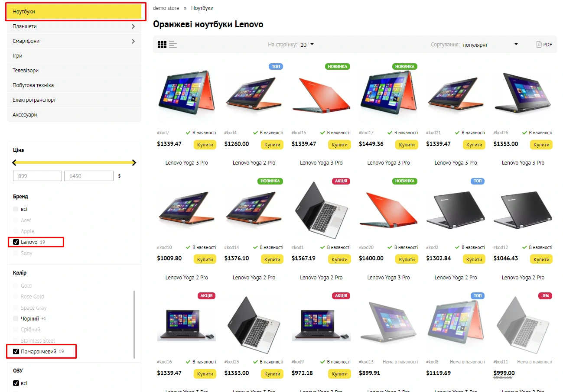Click the left price slider arrow handle

[14, 162]
